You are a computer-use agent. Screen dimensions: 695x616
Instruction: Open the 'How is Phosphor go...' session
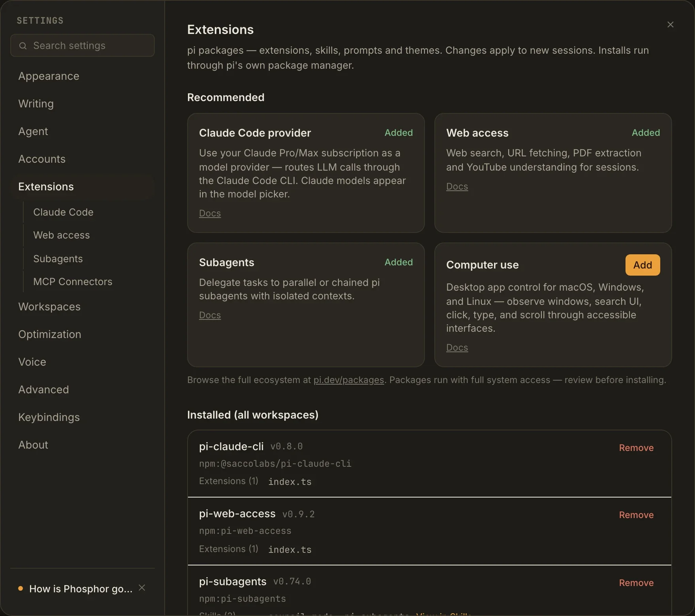point(81,589)
